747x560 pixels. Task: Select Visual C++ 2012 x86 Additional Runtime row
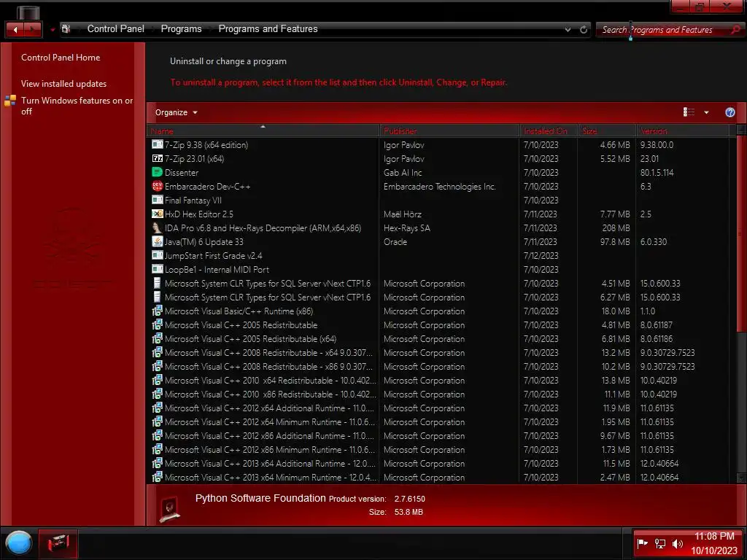[x=441, y=435]
